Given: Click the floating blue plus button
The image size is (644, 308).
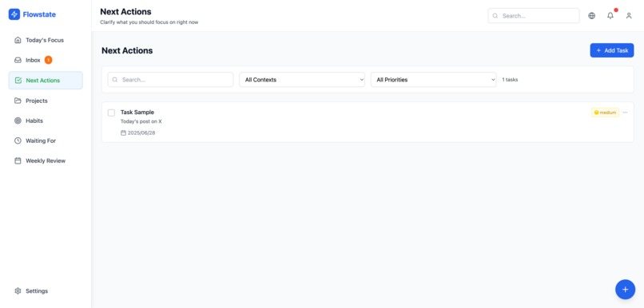Looking at the screenshot, I should (x=625, y=290).
